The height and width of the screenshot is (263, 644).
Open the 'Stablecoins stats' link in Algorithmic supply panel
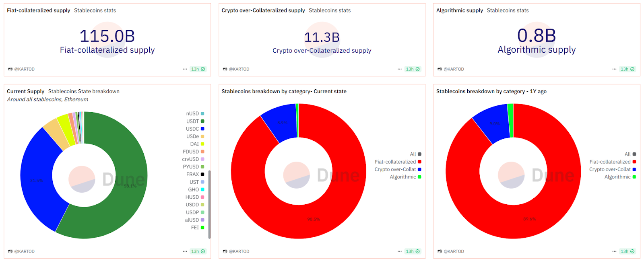[508, 10]
